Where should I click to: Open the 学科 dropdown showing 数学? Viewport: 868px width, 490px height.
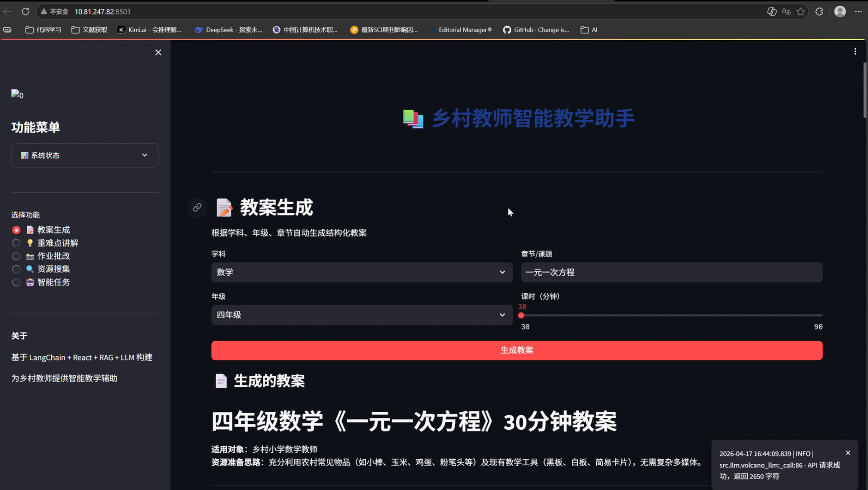[362, 273]
